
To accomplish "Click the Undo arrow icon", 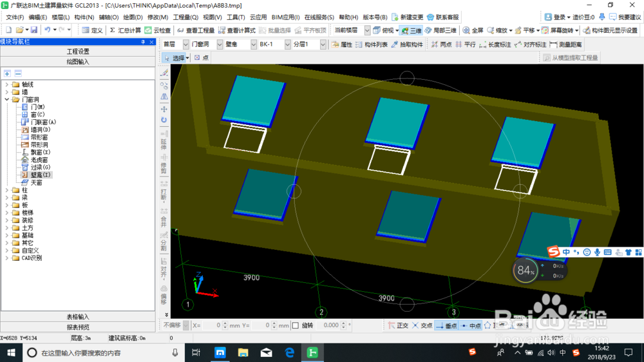I will point(47,30).
